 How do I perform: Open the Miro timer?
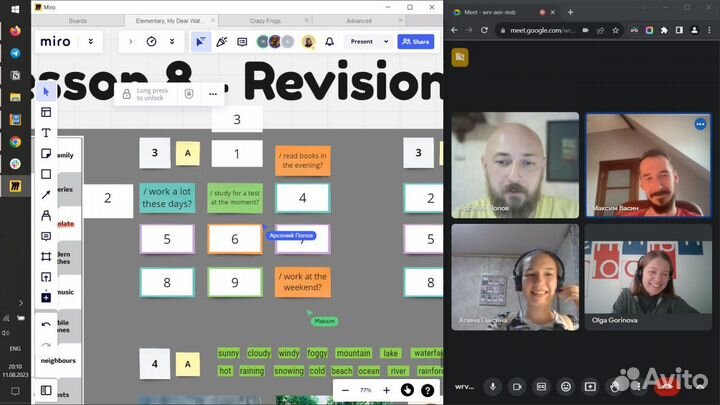151,42
